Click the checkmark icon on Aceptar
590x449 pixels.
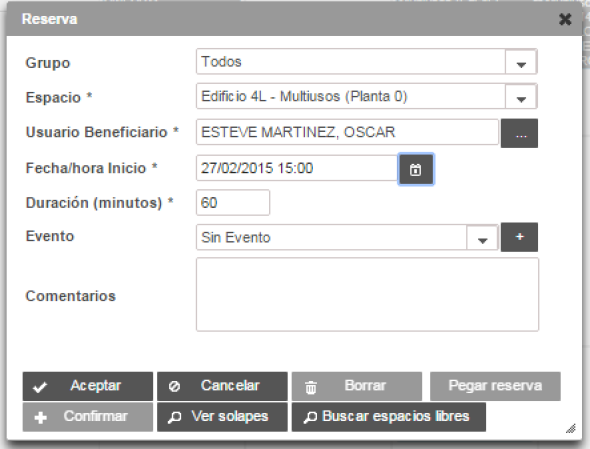click(x=40, y=387)
